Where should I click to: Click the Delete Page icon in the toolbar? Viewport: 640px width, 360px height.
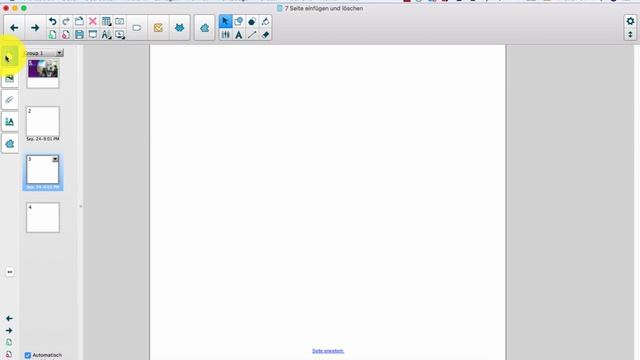66,35
